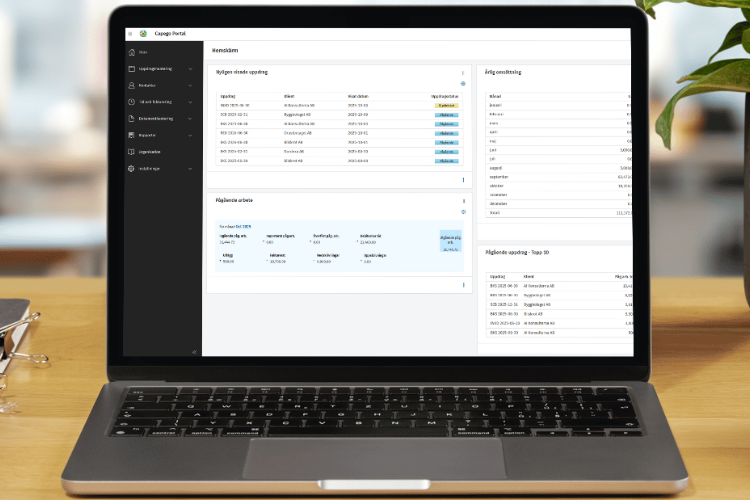Click the document icon in sidebar
Image resolution: width=750 pixels, height=500 pixels.
point(132,119)
